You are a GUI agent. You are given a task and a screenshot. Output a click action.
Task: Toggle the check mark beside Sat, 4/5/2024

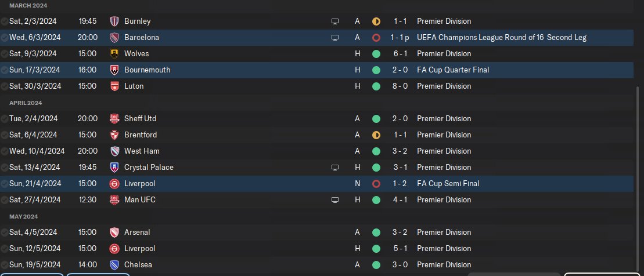[x=5, y=233]
